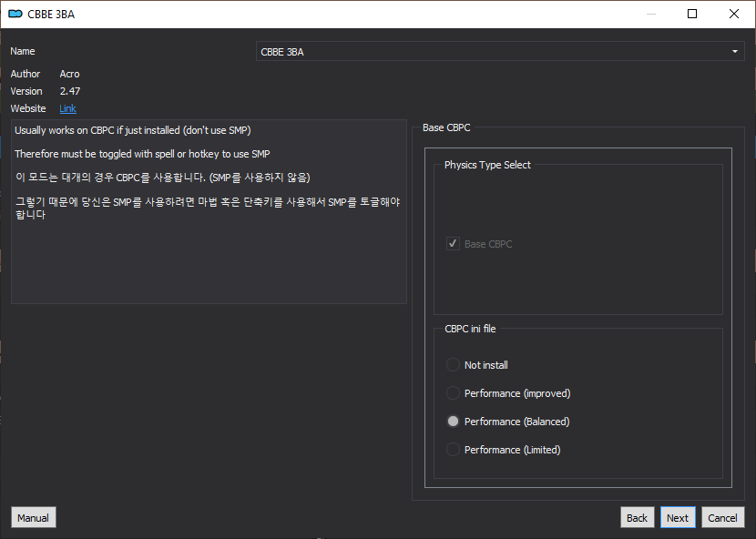Click the Korean line starting '그렇기 때문에'
Viewport: 756px width, 539px height.
tap(208, 208)
